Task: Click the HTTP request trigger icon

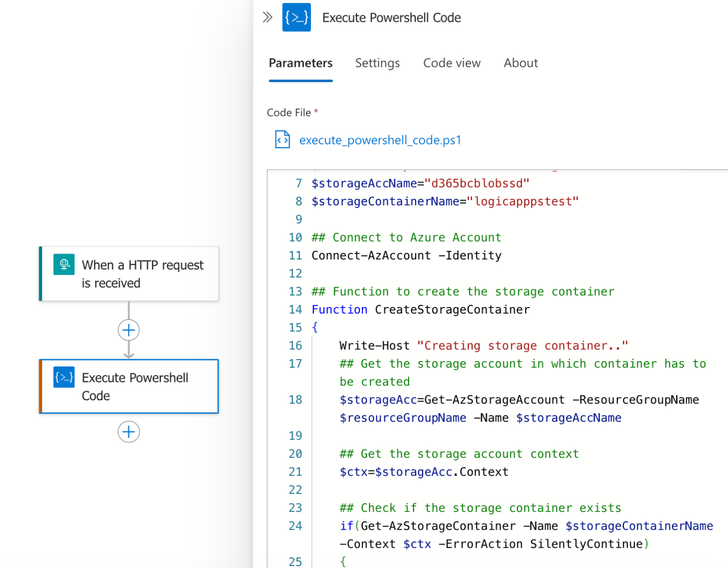Action: point(64,264)
